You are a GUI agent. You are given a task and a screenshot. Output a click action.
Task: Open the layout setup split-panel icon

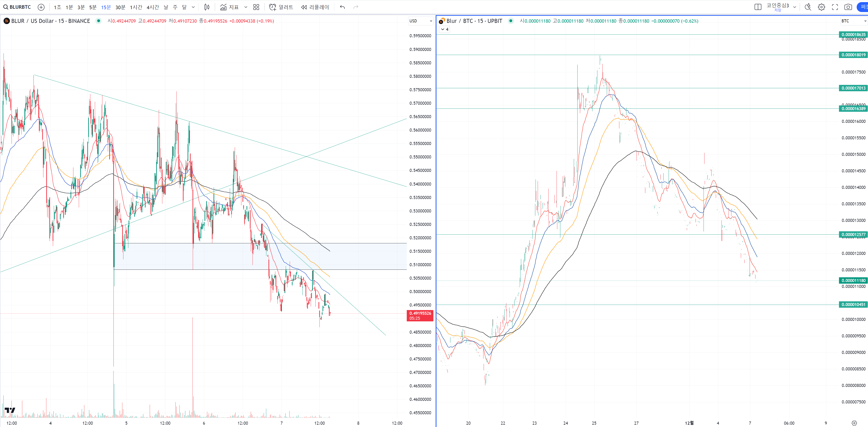[758, 7]
